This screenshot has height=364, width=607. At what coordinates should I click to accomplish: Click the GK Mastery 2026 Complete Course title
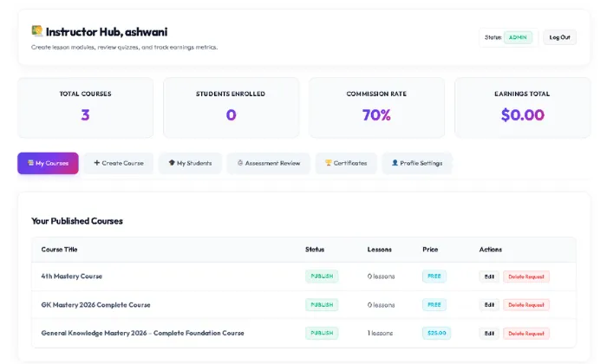tap(95, 305)
